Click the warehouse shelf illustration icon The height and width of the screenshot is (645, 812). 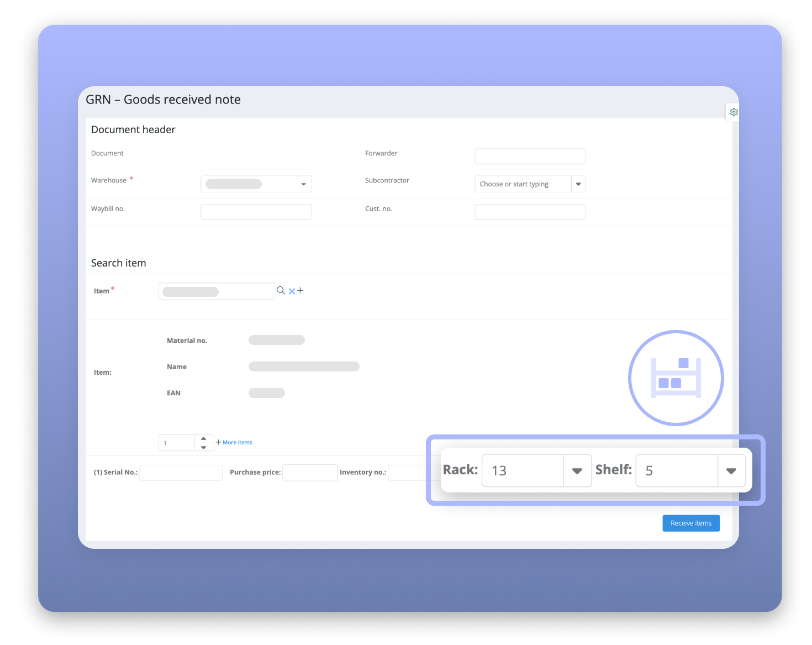tap(676, 378)
